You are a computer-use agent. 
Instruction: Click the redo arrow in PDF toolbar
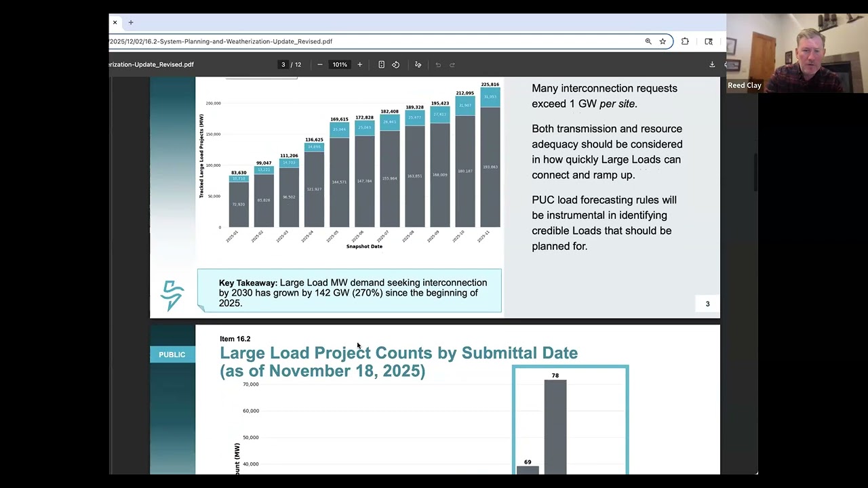pos(452,64)
